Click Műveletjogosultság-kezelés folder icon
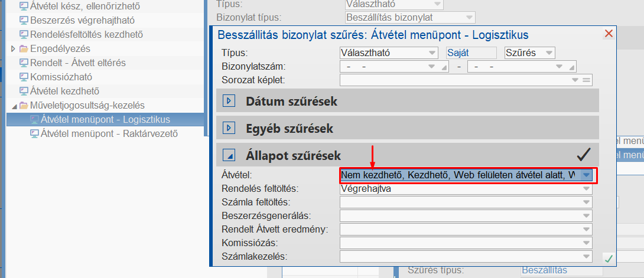 pyautogui.click(x=24, y=106)
